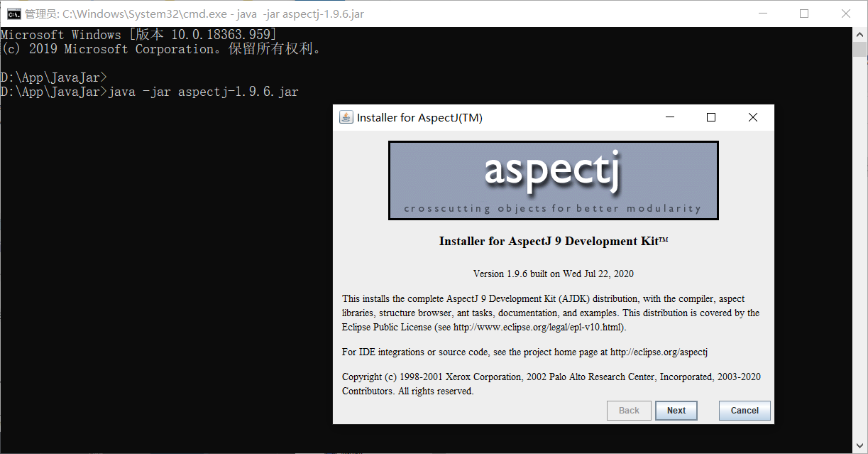Viewport: 868px width, 454px height.
Task: Click the disabled Back button
Action: (629, 410)
